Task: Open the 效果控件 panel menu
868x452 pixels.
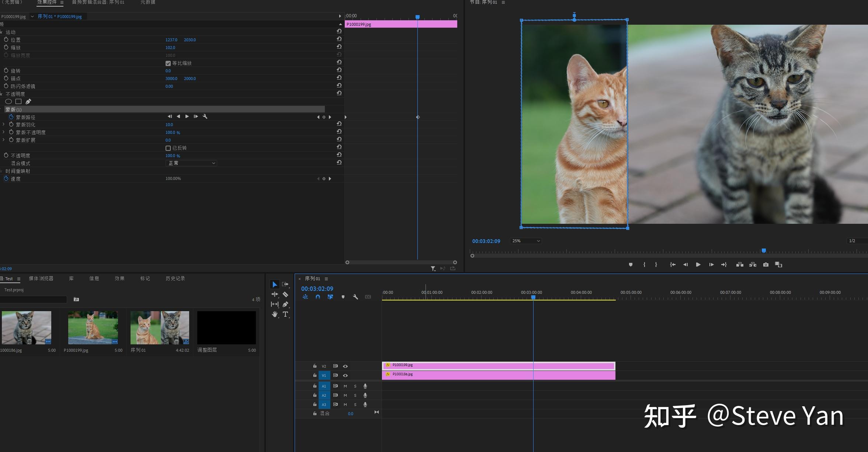Action: (x=62, y=3)
